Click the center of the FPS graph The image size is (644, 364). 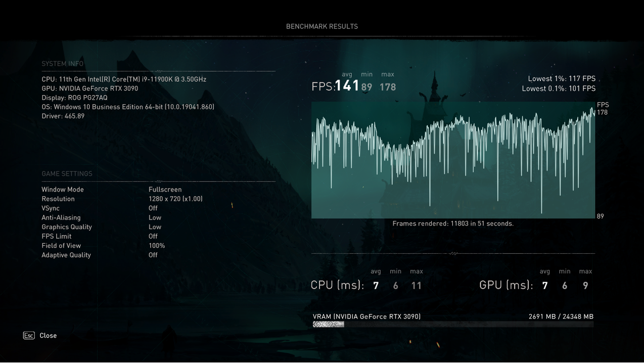coord(453,160)
